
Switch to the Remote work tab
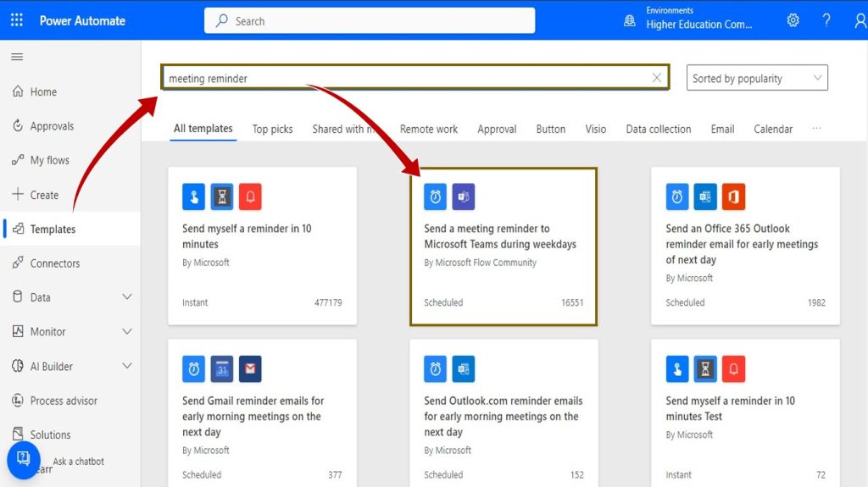(428, 129)
